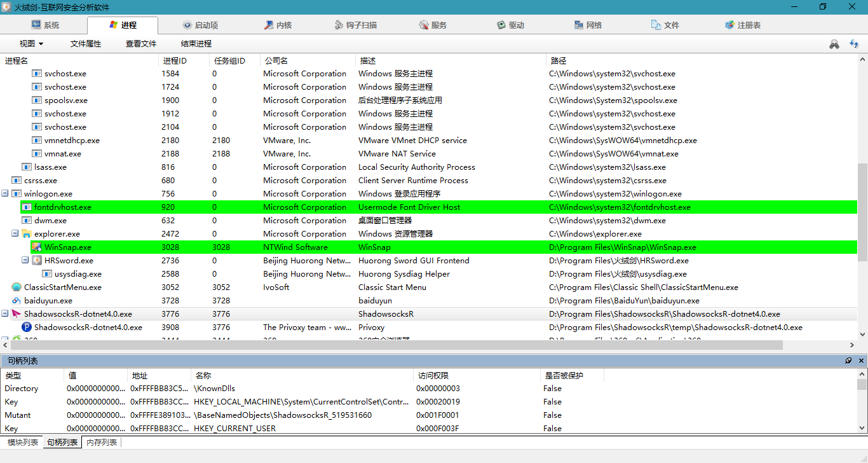Image resolution: width=868 pixels, height=463 pixels.
Task: Click the HRSword.exe application icon
Action: pyautogui.click(x=36, y=260)
